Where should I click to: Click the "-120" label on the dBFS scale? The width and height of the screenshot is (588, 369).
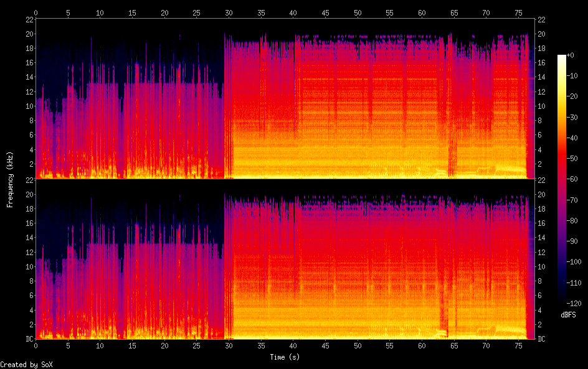(574, 304)
